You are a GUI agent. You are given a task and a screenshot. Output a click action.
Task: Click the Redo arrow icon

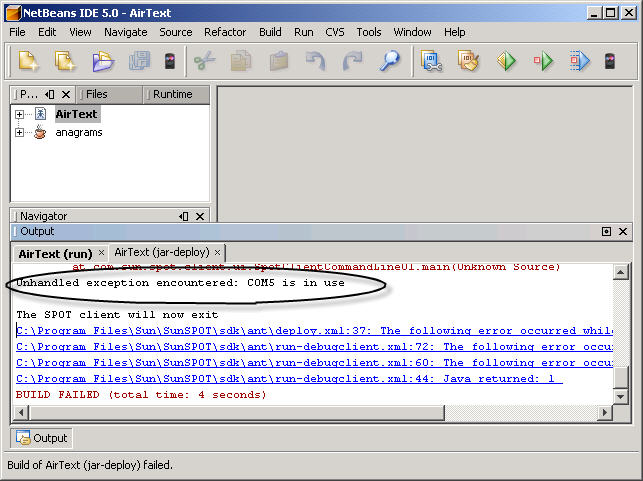tap(353, 61)
